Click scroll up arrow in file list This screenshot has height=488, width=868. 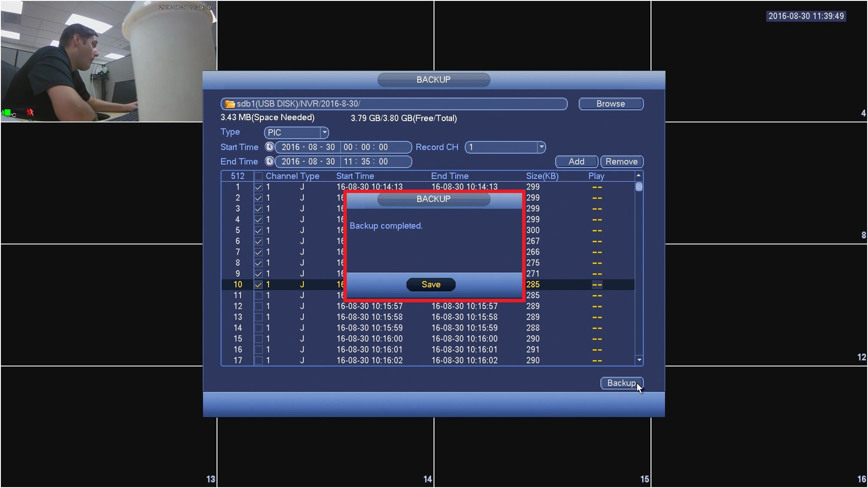(x=638, y=176)
